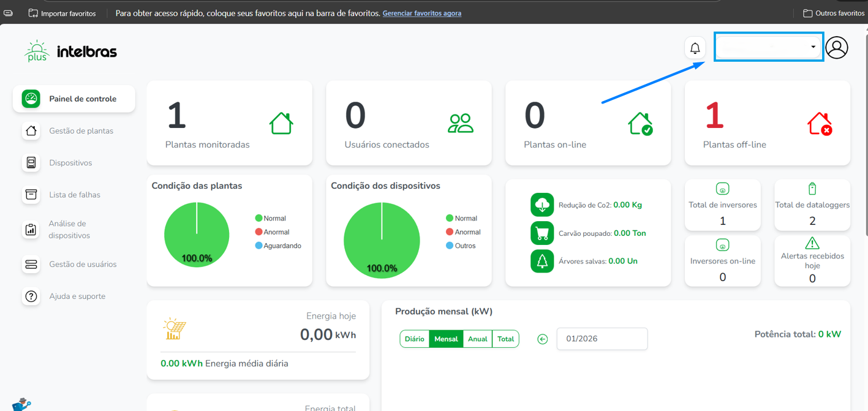Expand the dropdown at the top right

768,47
